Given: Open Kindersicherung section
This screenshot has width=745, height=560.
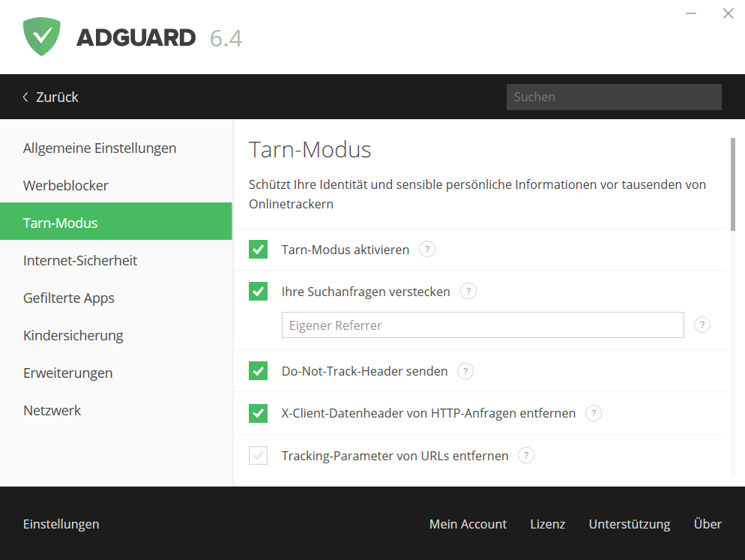Looking at the screenshot, I should pos(116,336).
